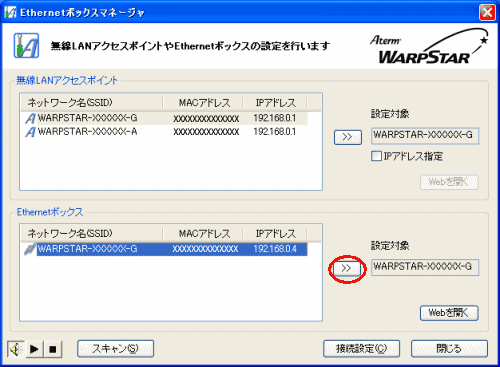Image resolution: width=500 pixels, height=367 pixels.
Task: Click IPアドレス column header in access point list
Action: coord(275,103)
